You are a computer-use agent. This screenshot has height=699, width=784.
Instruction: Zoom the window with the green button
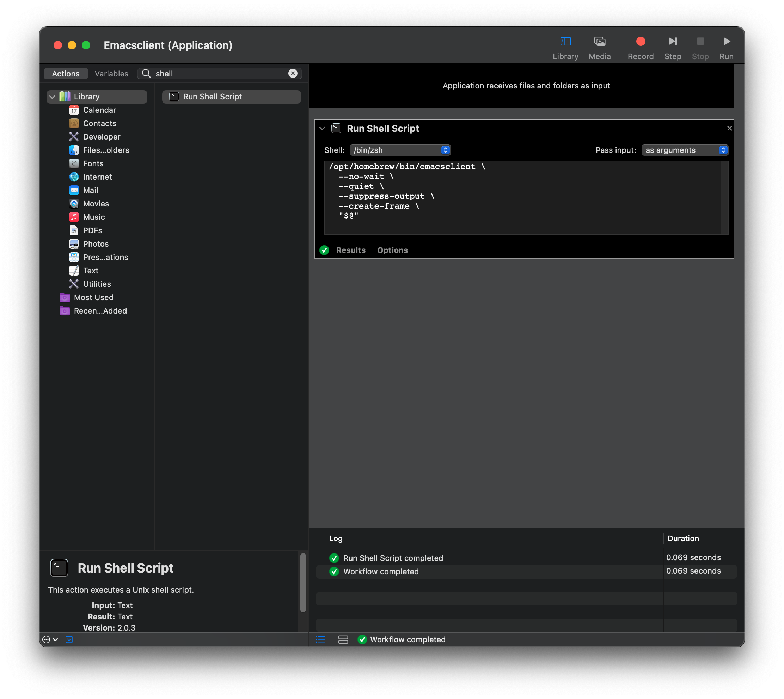86,45
